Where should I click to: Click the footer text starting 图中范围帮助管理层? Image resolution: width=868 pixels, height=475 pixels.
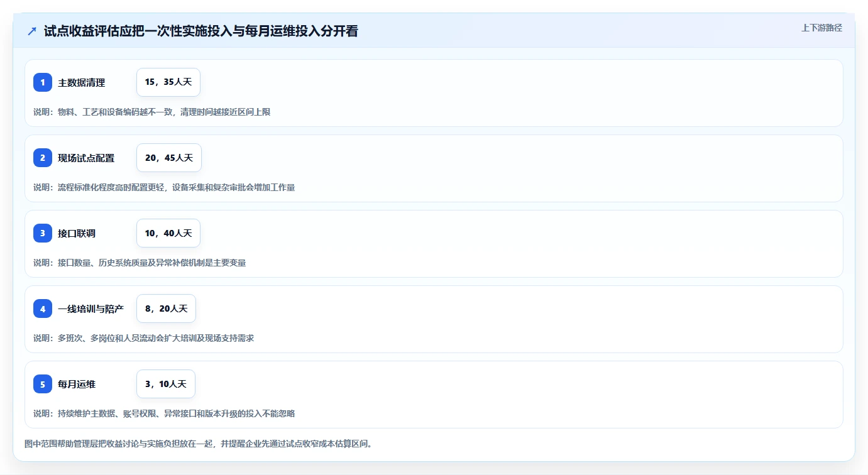coord(200,444)
